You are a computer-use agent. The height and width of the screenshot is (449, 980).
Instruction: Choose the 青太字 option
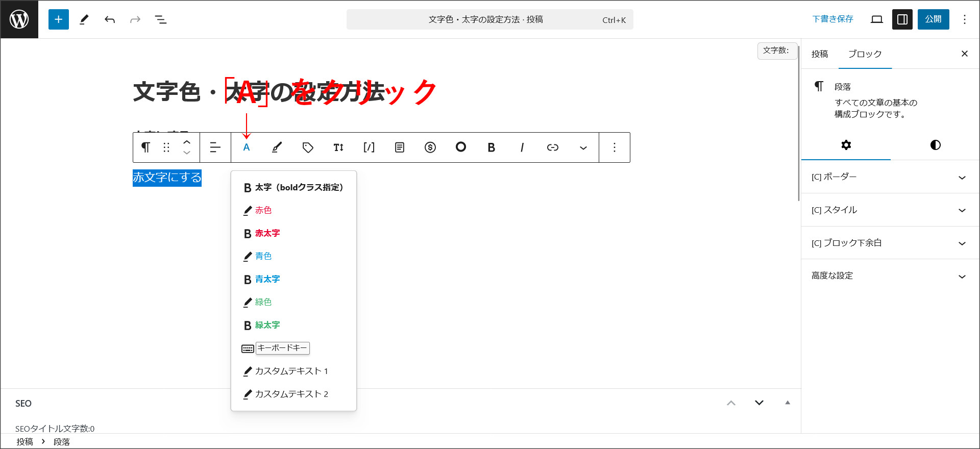[x=293, y=279]
